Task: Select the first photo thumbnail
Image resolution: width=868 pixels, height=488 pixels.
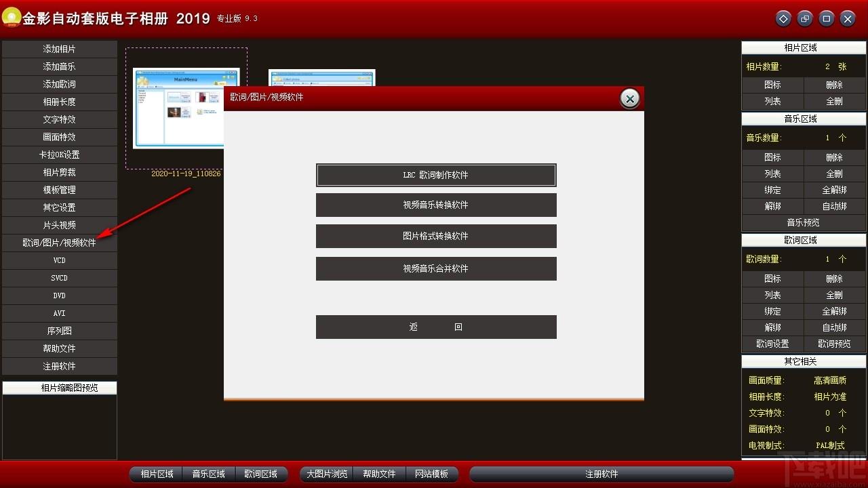Action: [186, 108]
